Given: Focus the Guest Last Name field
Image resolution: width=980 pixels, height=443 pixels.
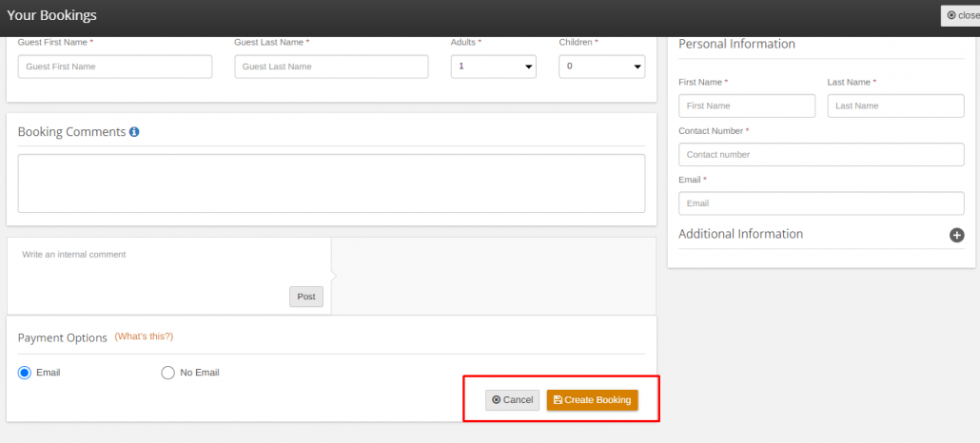Looking at the screenshot, I should pyautogui.click(x=331, y=67).
